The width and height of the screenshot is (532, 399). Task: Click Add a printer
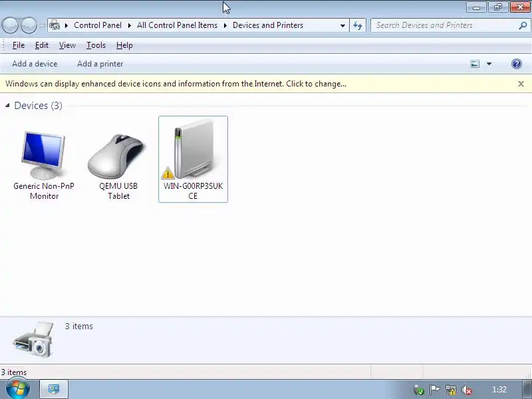(100, 64)
